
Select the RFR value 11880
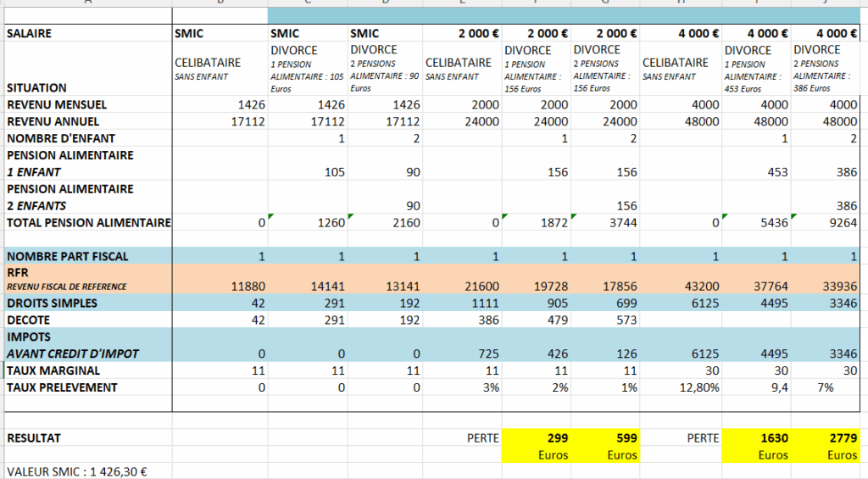click(x=220, y=286)
